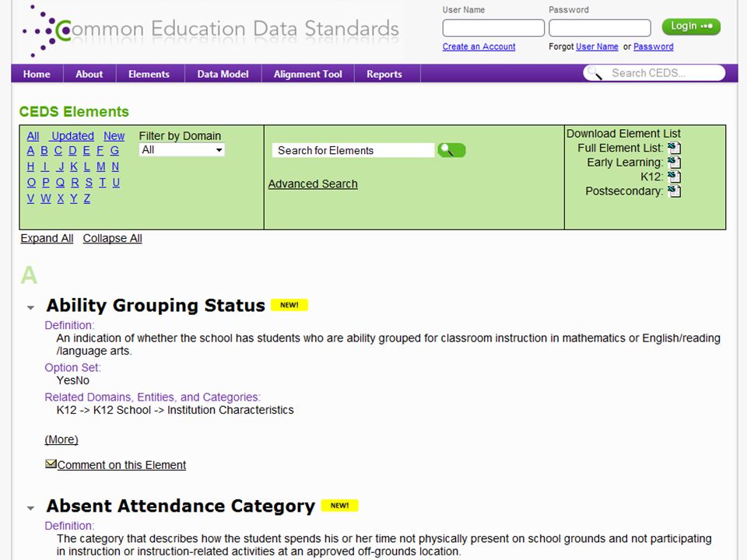Viewport: 747px width, 560px height.
Task: Jump to letter B elements
Action: coord(44,151)
